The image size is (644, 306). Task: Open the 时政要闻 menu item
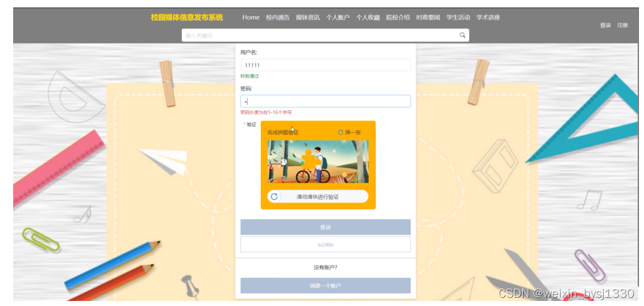[x=428, y=18]
